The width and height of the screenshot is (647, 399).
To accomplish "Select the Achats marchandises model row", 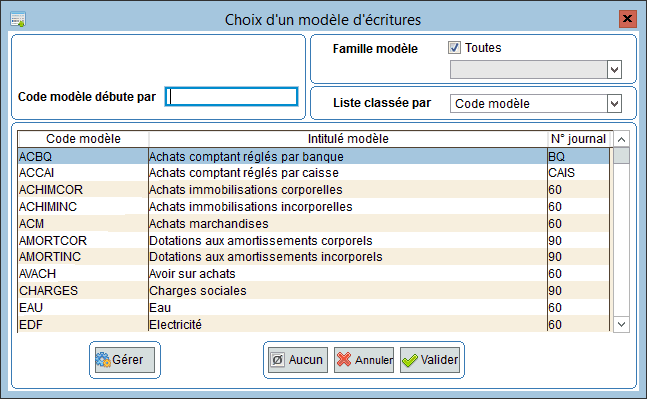I will tap(314, 224).
